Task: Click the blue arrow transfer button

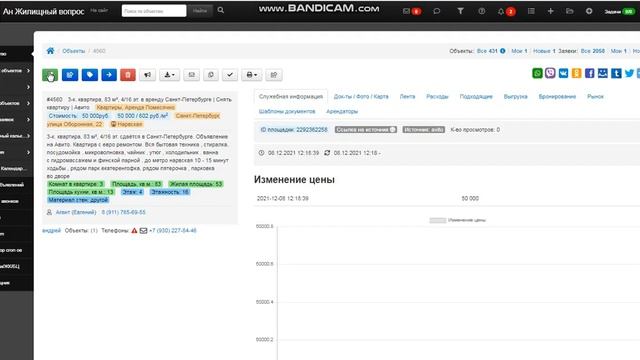Action: (x=109, y=75)
